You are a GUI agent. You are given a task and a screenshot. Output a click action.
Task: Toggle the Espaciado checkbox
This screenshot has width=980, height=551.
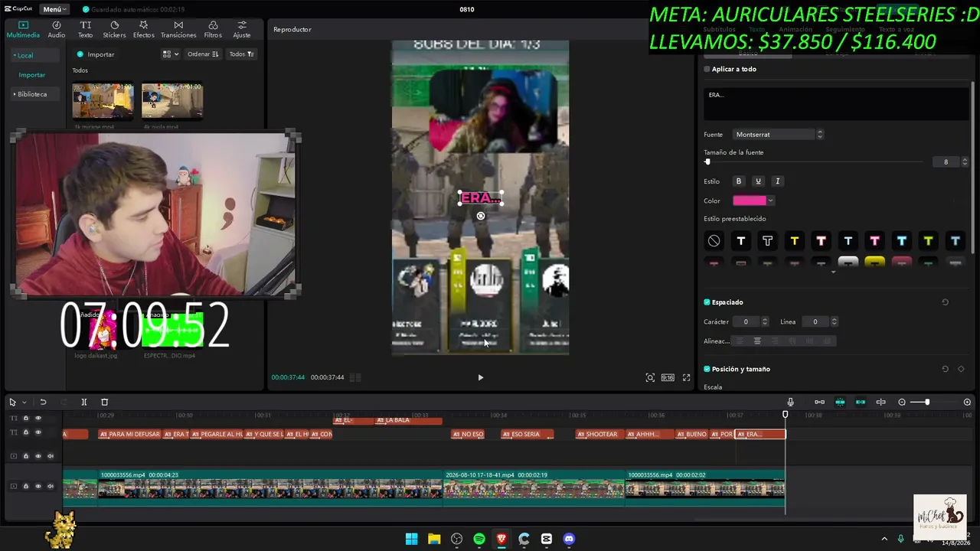click(707, 302)
